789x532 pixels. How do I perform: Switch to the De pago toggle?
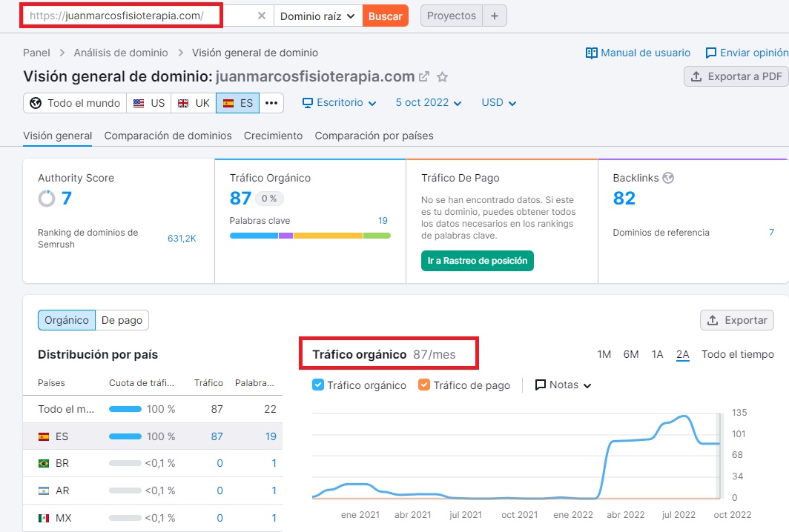[122, 320]
